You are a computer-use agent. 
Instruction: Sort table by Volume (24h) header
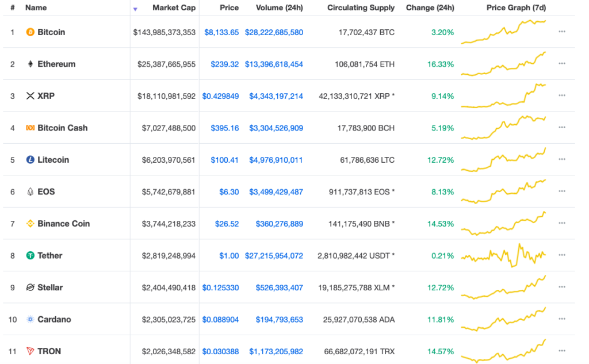click(280, 7)
